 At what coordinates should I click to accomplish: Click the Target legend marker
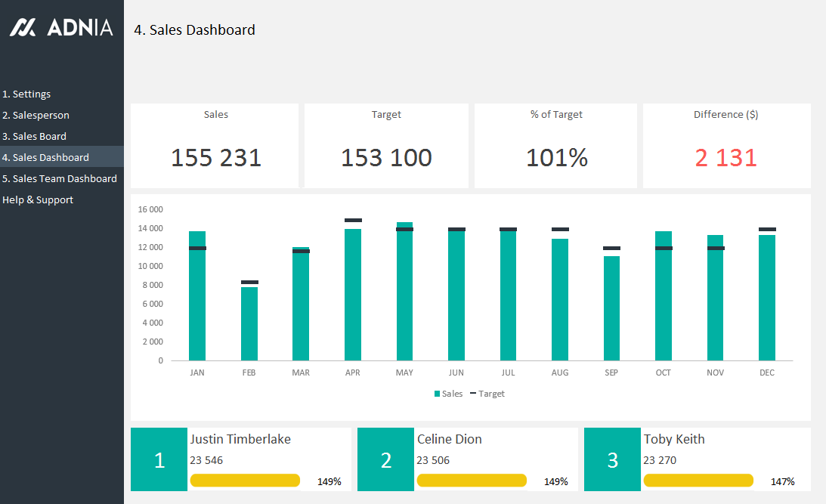click(x=473, y=394)
